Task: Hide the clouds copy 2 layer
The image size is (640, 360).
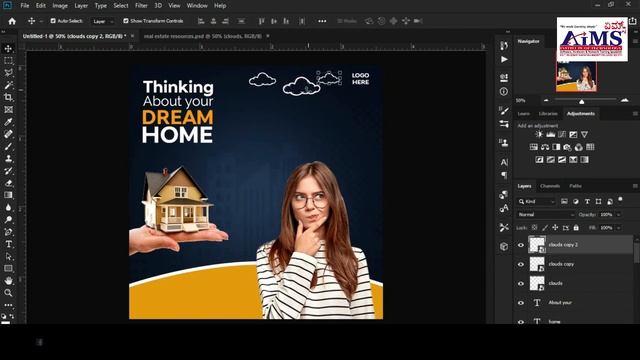Action: pyautogui.click(x=521, y=245)
